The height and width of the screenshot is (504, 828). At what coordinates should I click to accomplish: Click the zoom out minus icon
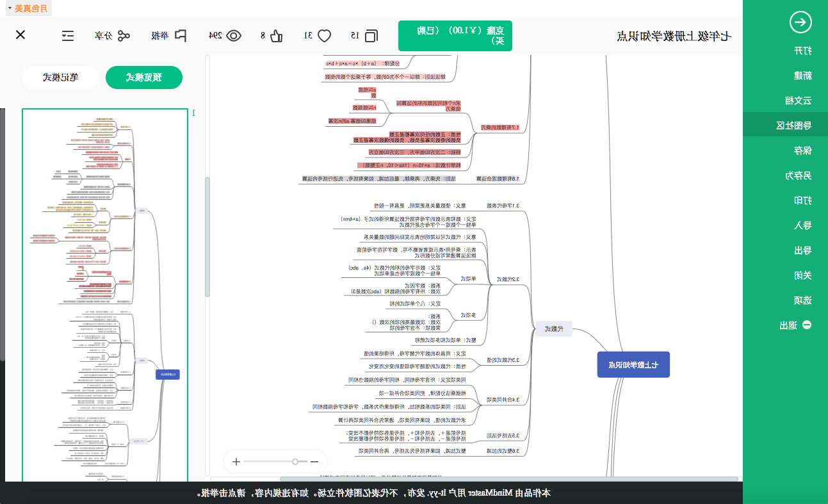pyautogui.click(x=314, y=461)
